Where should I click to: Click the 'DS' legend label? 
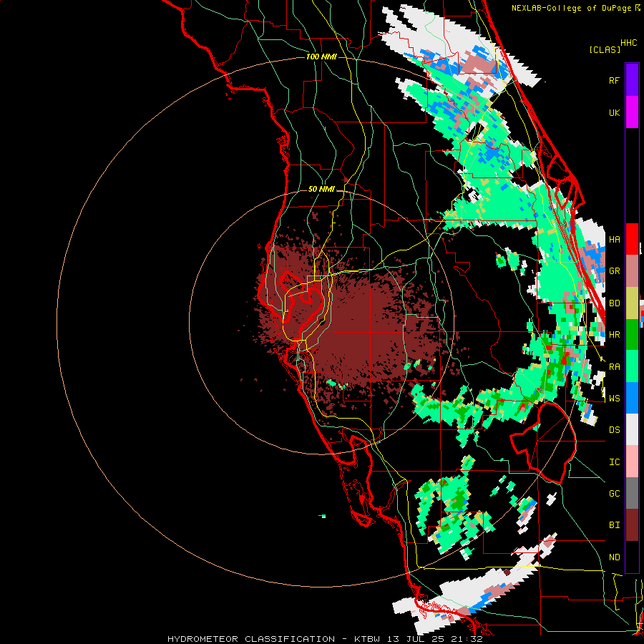point(614,430)
